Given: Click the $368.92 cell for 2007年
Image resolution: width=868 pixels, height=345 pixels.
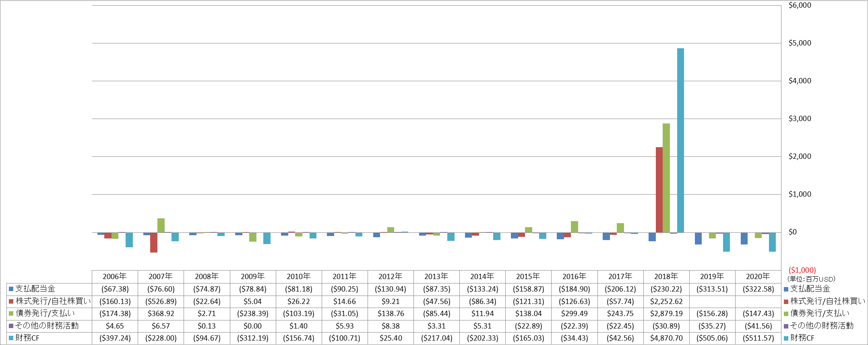Looking at the screenshot, I should 161,314.
